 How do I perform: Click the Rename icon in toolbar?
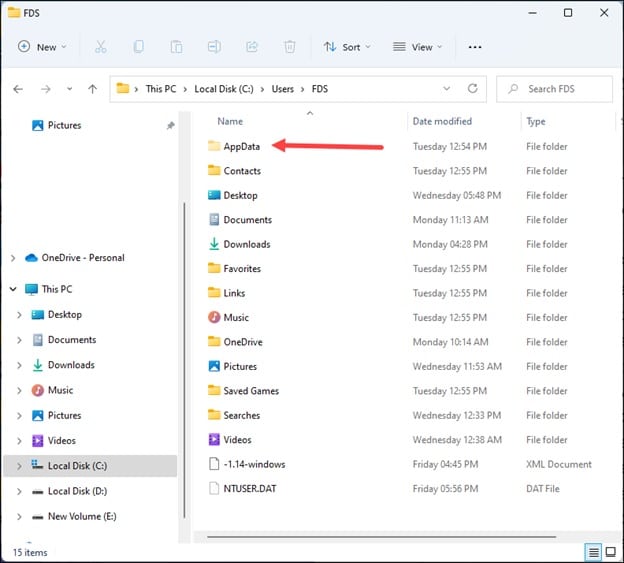pyautogui.click(x=214, y=47)
